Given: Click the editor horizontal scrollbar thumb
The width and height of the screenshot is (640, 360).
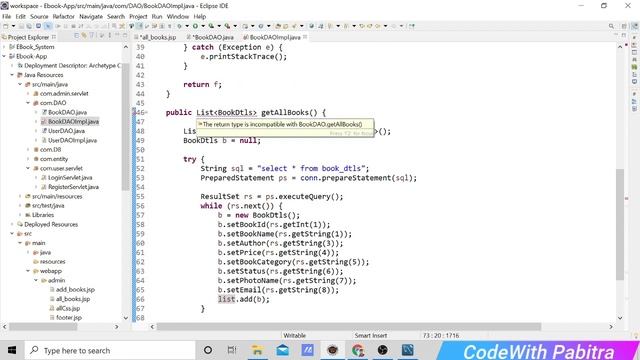Looking at the screenshot, I should pyautogui.click(x=349, y=327).
